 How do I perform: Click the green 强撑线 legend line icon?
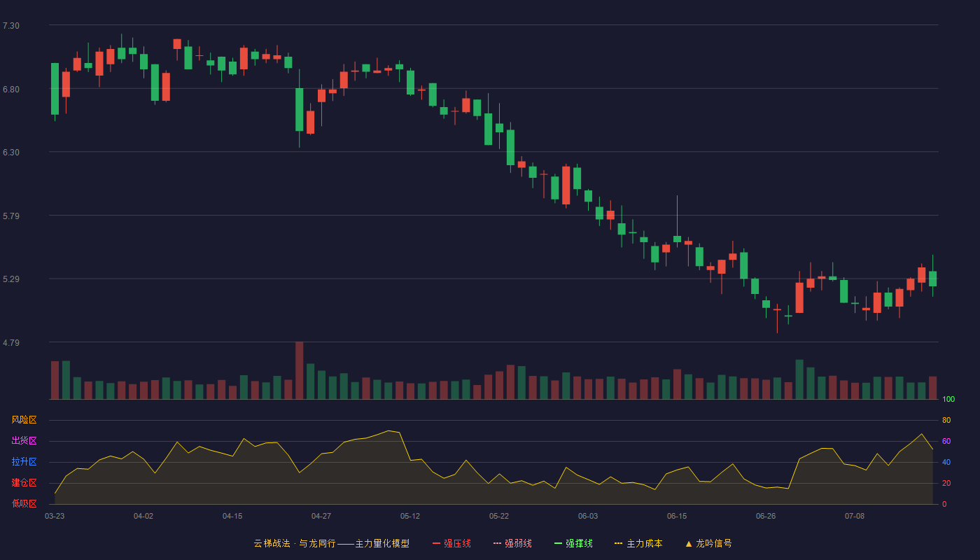coord(559,543)
